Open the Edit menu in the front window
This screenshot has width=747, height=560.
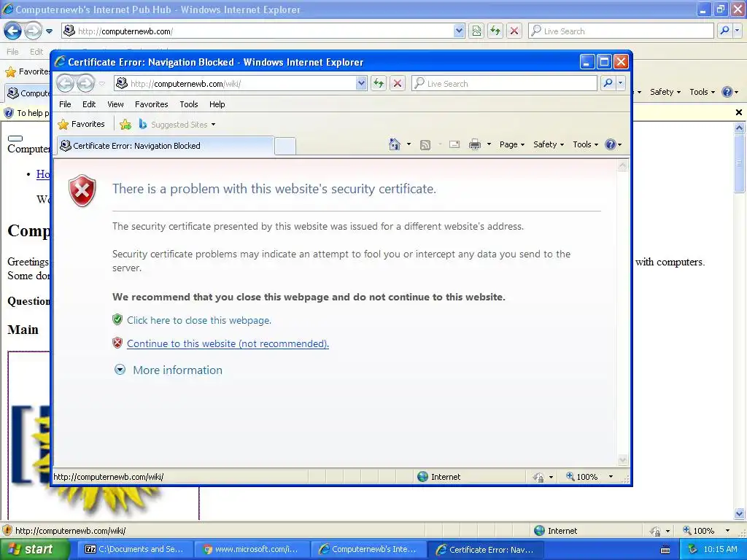(x=89, y=104)
